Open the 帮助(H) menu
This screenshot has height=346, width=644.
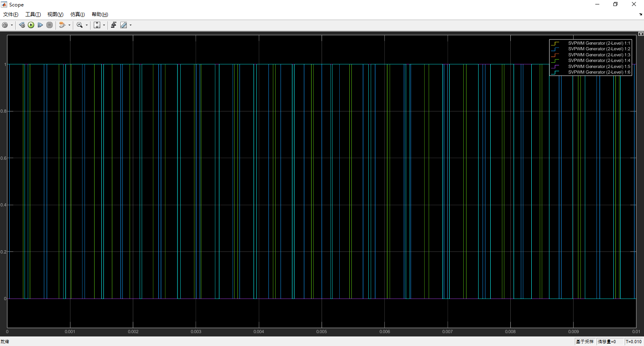click(100, 14)
